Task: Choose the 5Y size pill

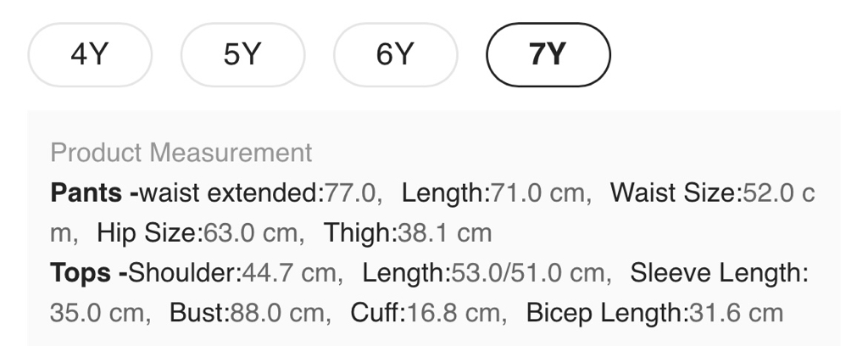Action: [242, 55]
